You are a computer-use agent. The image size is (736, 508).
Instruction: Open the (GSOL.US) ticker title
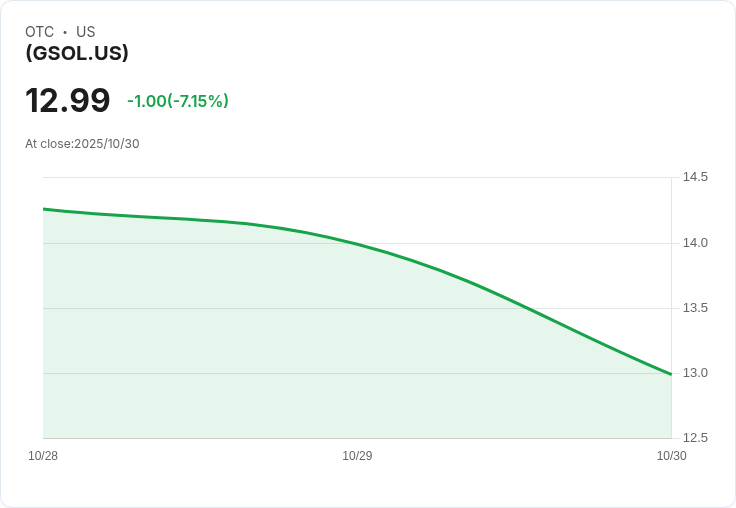(x=77, y=53)
